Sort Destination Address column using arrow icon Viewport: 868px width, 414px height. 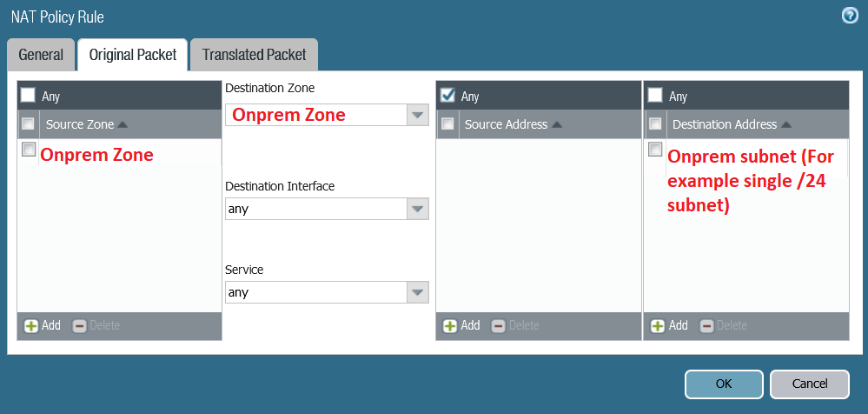[x=786, y=124]
